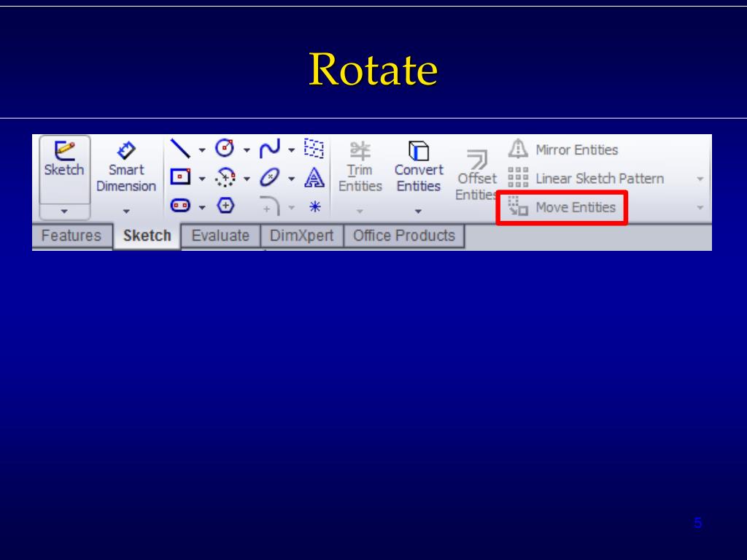The height and width of the screenshot is (560, 747).
Task: Select the Sketch Fillet tool
Action: (x=270, y=206)
